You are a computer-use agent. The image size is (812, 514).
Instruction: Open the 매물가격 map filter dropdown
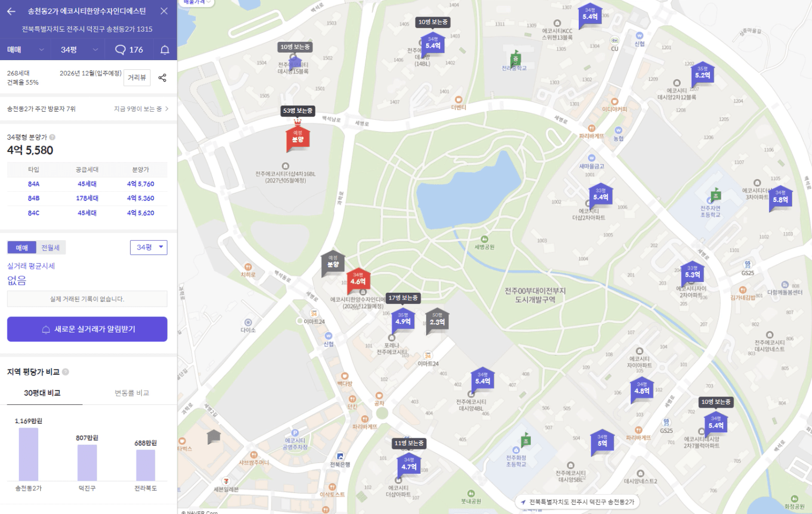[x=197, y=3]
